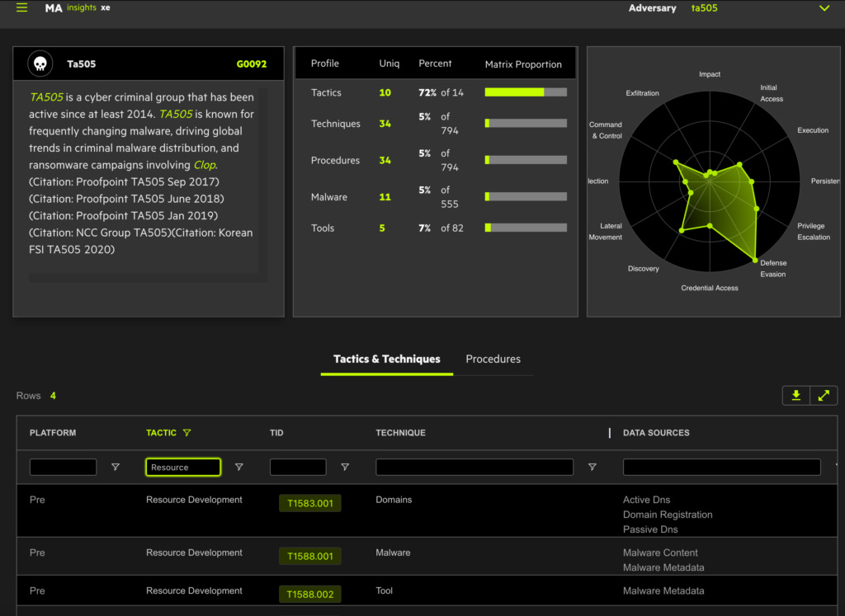Viewport: 845px width, 616px height.
Task: Click the Exfiltration radar label
Action: (x=642, y=93)
